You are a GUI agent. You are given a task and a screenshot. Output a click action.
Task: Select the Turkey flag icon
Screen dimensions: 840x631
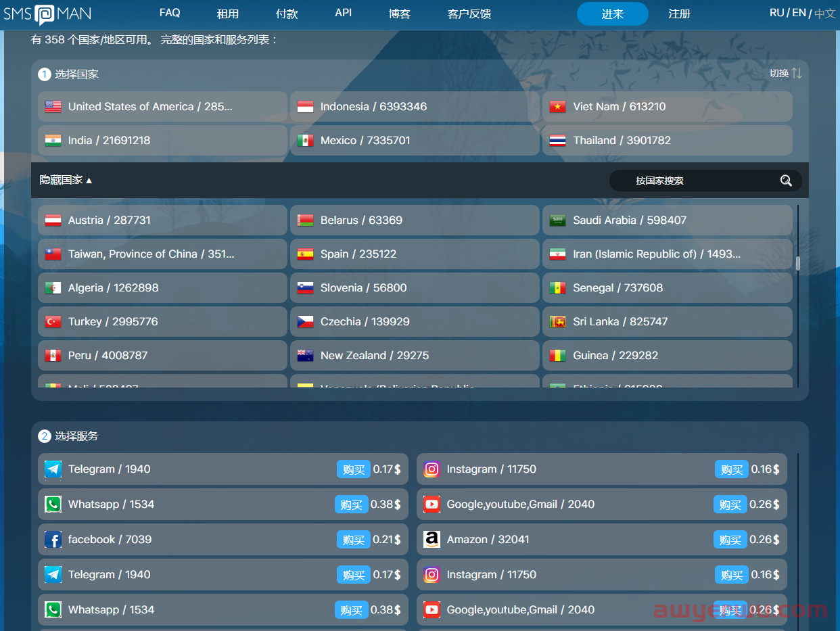pos(53,322)
